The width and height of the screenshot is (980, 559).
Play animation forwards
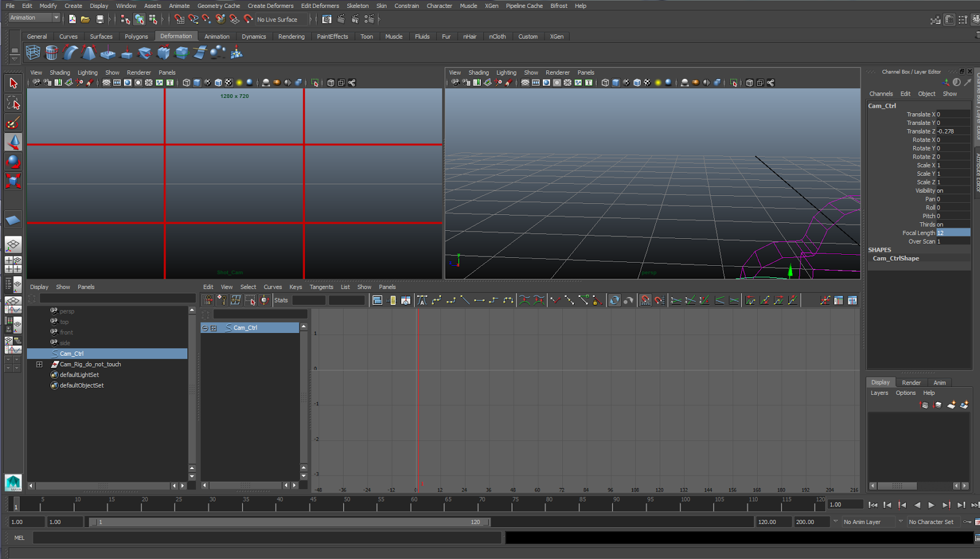(x=932, y=505)
